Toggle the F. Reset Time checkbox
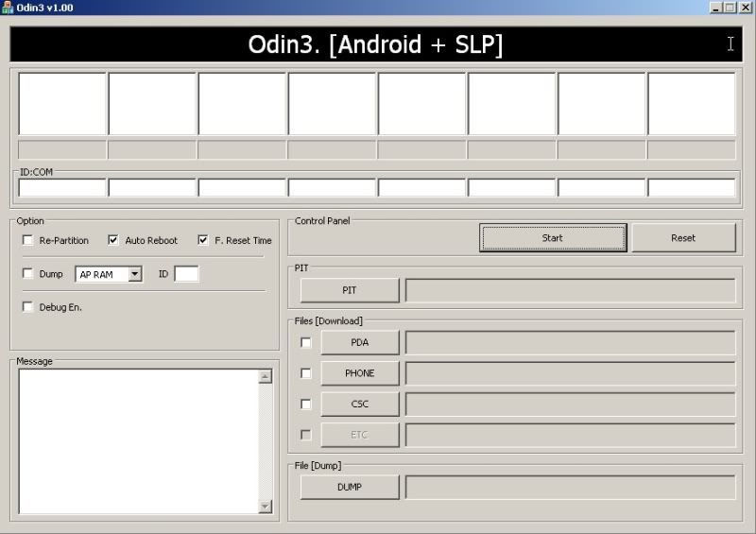 tap(203, 240)
